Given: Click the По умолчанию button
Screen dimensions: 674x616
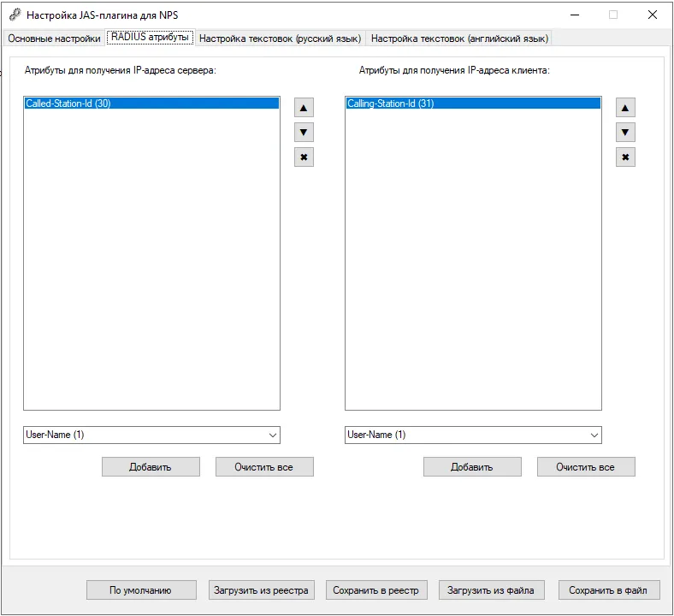Looking at the screenshot, I should tap(141, 590).
